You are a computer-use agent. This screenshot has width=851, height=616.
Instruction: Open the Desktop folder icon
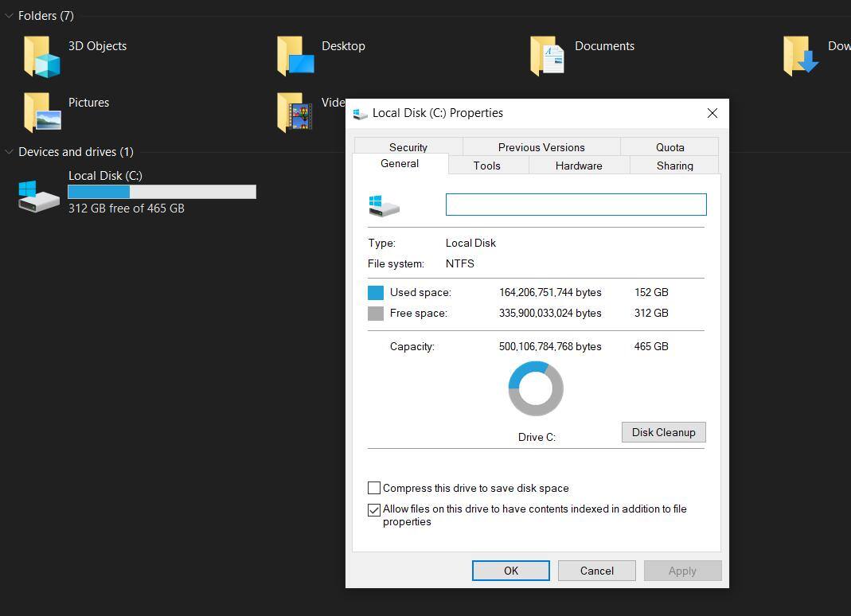(x=295, y=57)
